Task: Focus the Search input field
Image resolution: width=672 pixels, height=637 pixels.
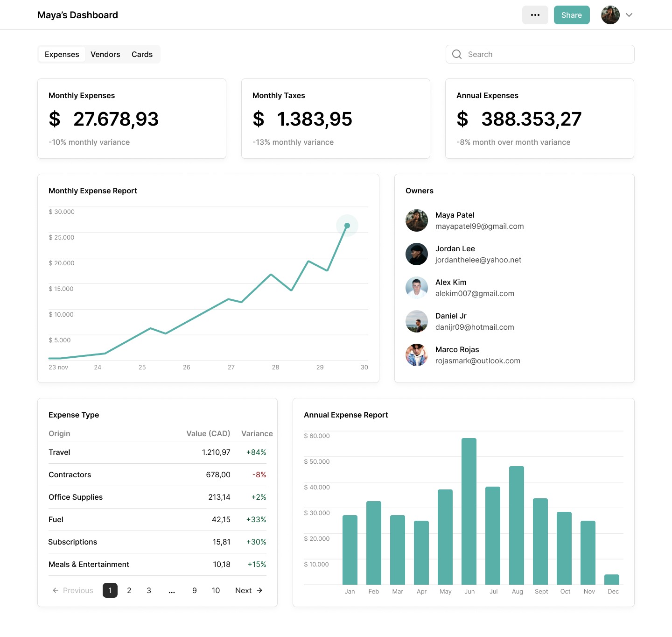Action: click(546, 54)
